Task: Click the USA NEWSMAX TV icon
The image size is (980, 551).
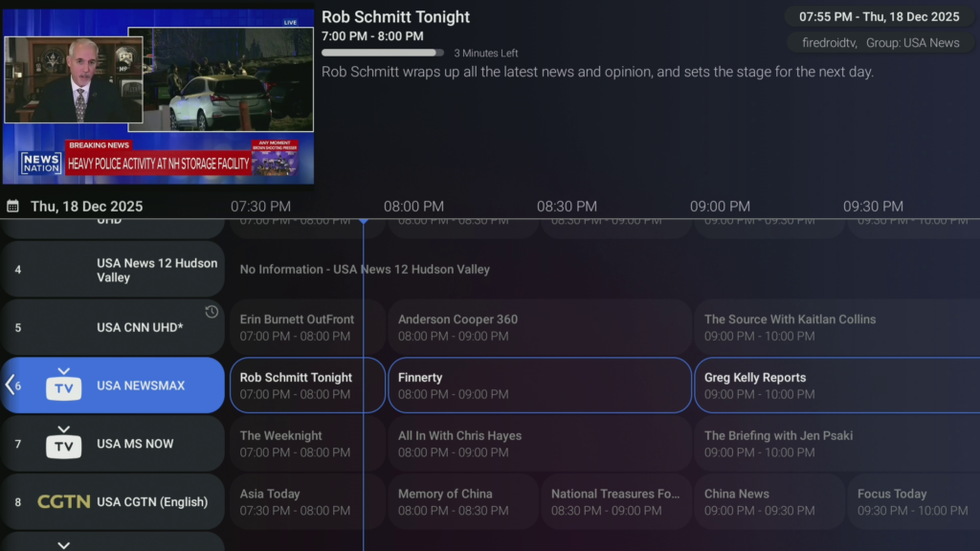Action: pyautogui.click(x=64, y=385)
